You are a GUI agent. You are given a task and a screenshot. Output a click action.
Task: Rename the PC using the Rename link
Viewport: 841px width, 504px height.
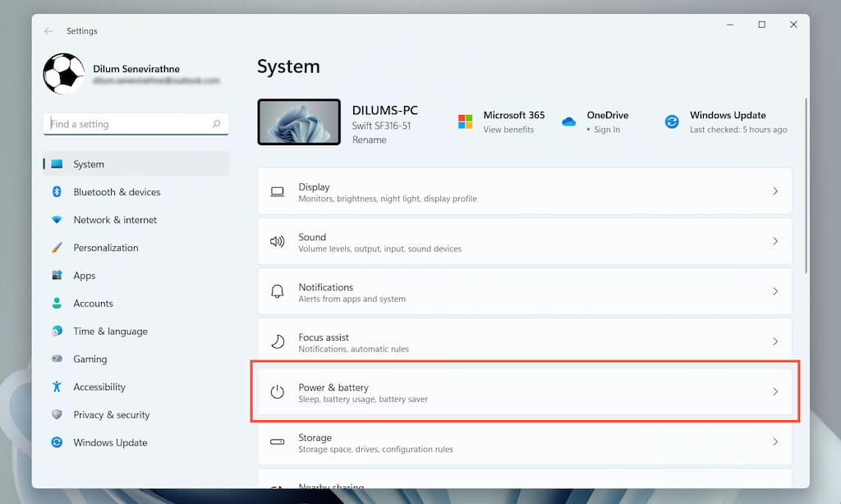[369, 140]
